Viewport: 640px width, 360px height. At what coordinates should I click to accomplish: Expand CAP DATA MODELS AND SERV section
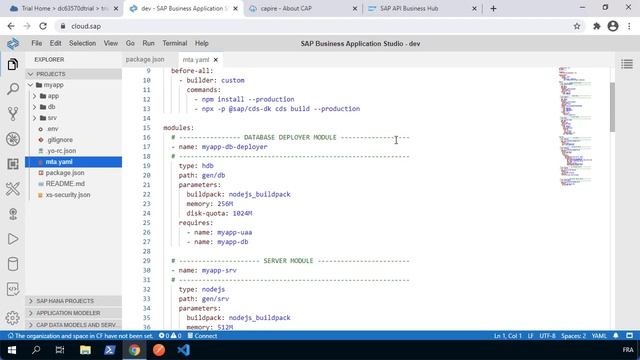click(x=73, y=325)
